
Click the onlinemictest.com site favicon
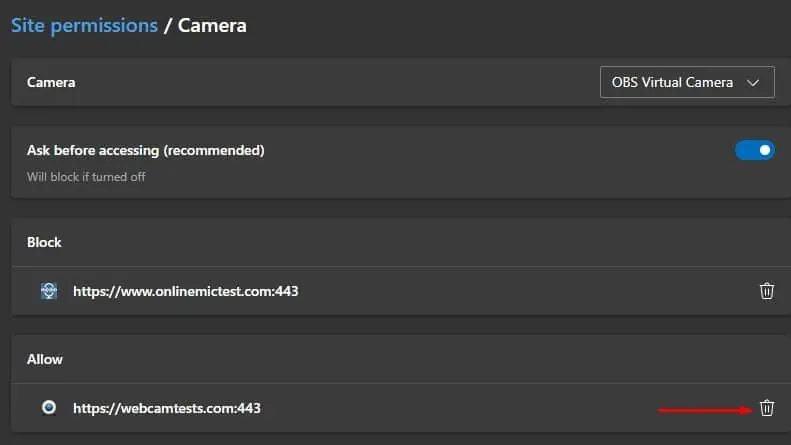pyautogui.click(x=49, y=291)
